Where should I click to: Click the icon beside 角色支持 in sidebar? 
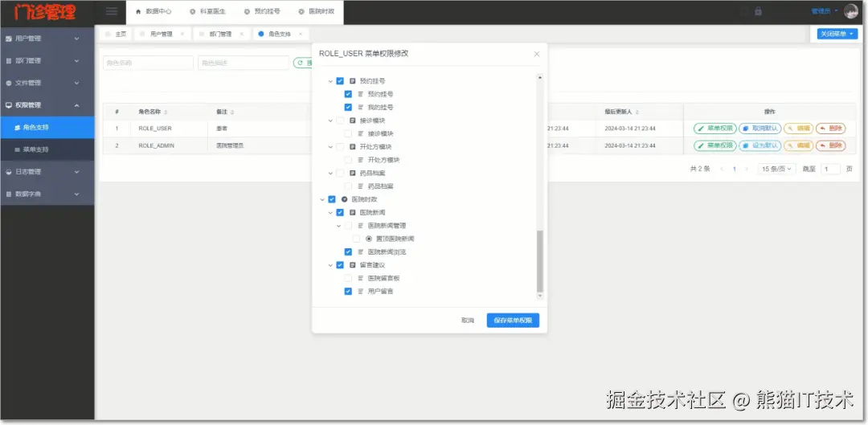[17, 127]
